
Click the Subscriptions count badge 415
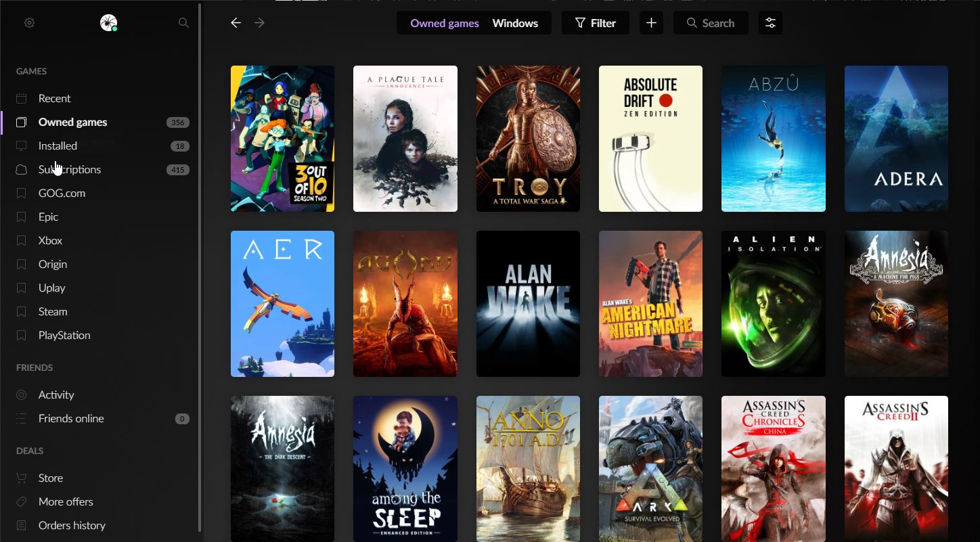tap(178, 170)
